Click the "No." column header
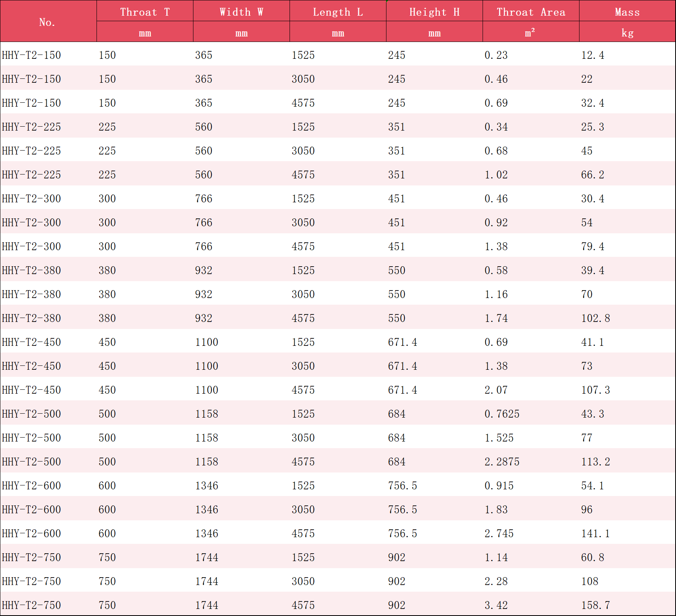This screenshot has width=676, height=616. pyautogui.click(x=48, y=22)
